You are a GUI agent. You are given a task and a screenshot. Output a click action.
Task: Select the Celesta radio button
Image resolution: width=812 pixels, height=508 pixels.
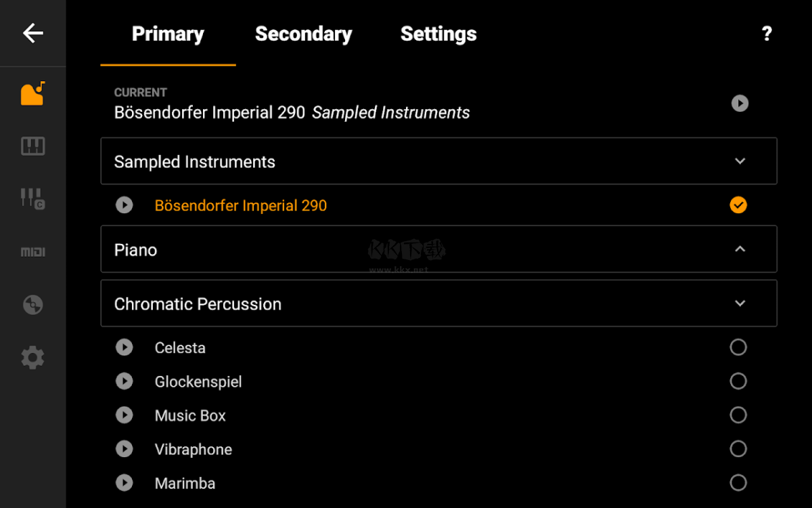click(x=738, y=347)
